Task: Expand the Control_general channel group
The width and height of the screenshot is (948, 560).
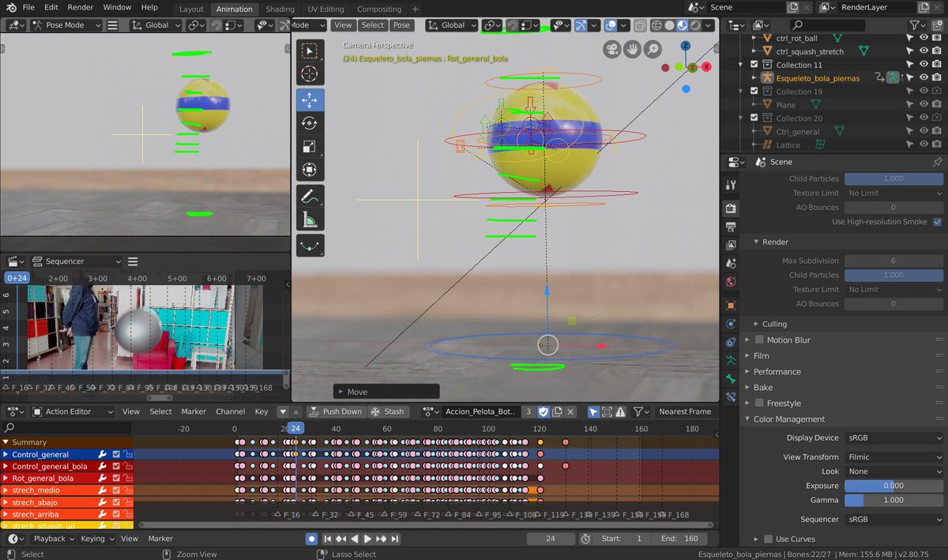Action: [6, 454]
